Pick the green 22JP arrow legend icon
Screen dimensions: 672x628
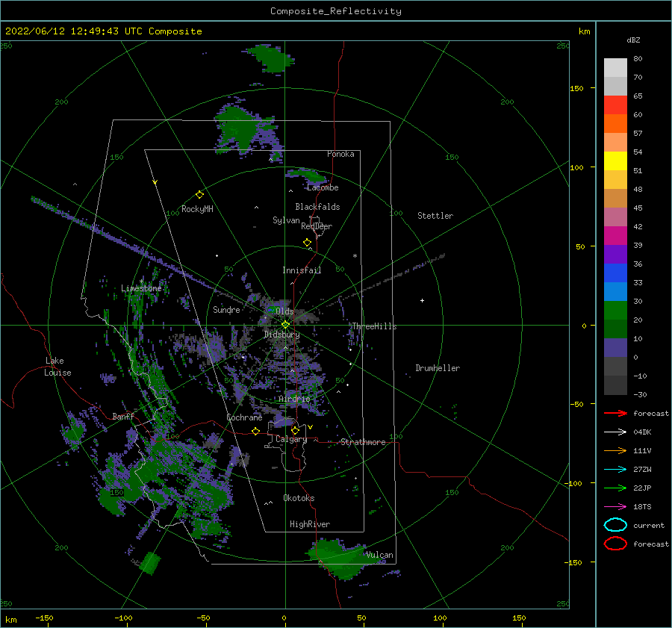[615, 488]
